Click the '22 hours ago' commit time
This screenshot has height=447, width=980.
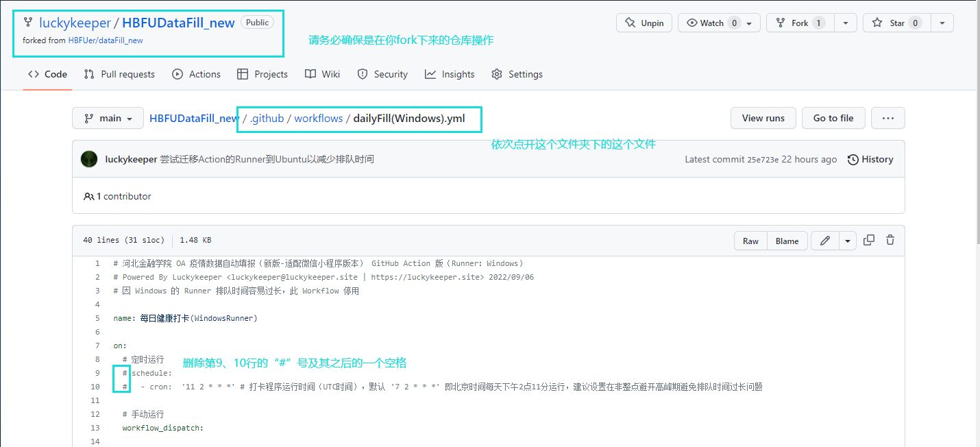(809, 159)
